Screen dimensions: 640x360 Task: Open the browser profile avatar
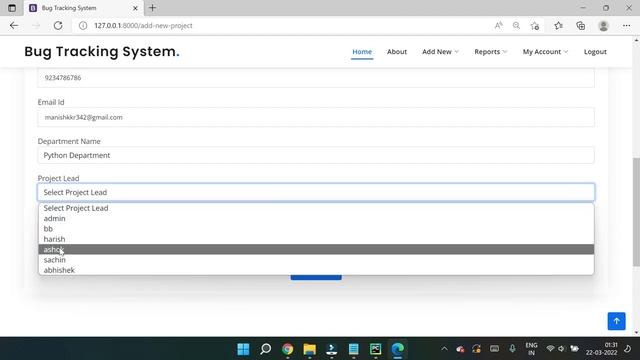pos(603,26)
